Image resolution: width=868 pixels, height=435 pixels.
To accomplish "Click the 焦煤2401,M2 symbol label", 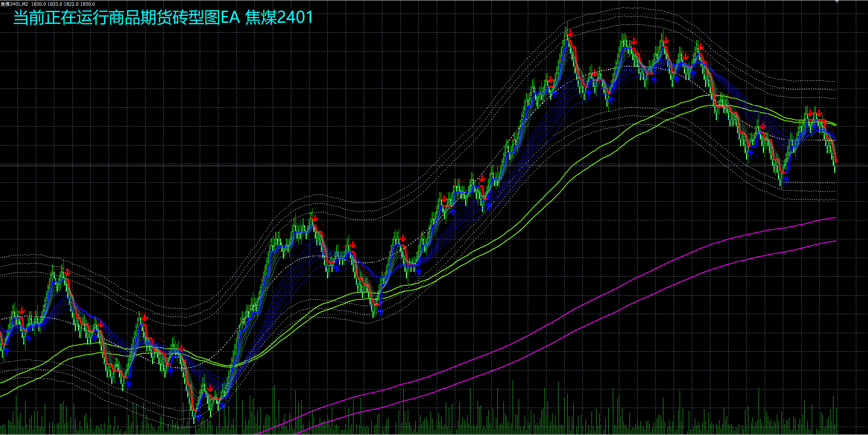I will click(14, 4).
